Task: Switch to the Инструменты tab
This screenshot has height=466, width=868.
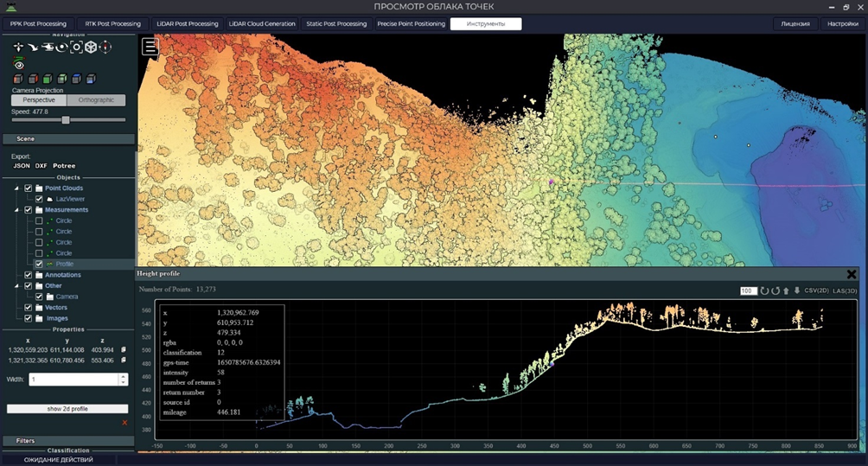Action: (486, 24)
